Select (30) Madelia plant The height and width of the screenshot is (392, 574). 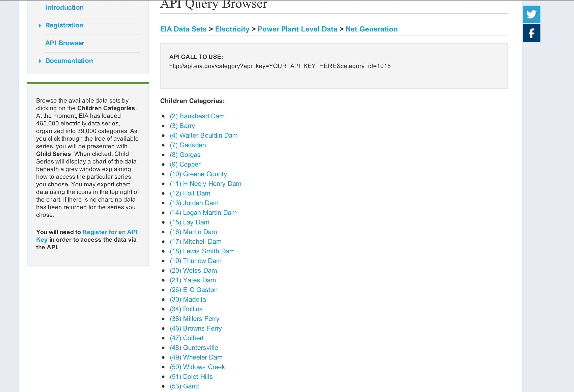tap(188, 299)
